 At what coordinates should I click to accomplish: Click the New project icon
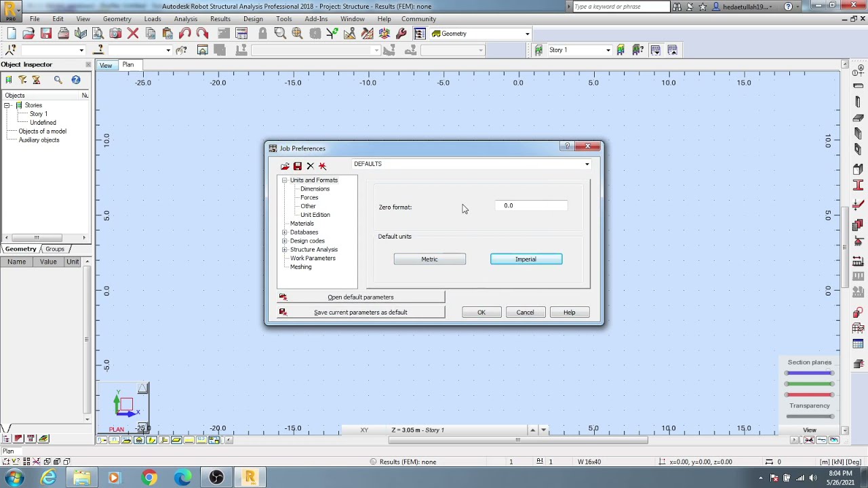(12, 33)
